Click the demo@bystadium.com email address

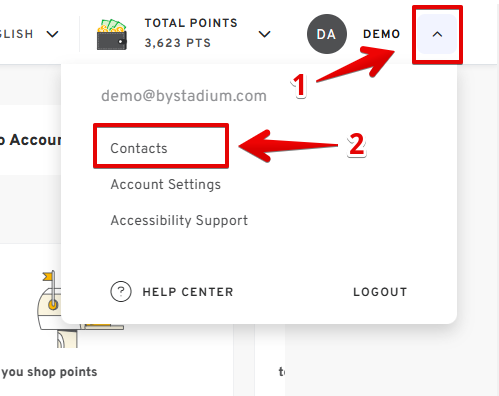(x=184, y=96)
